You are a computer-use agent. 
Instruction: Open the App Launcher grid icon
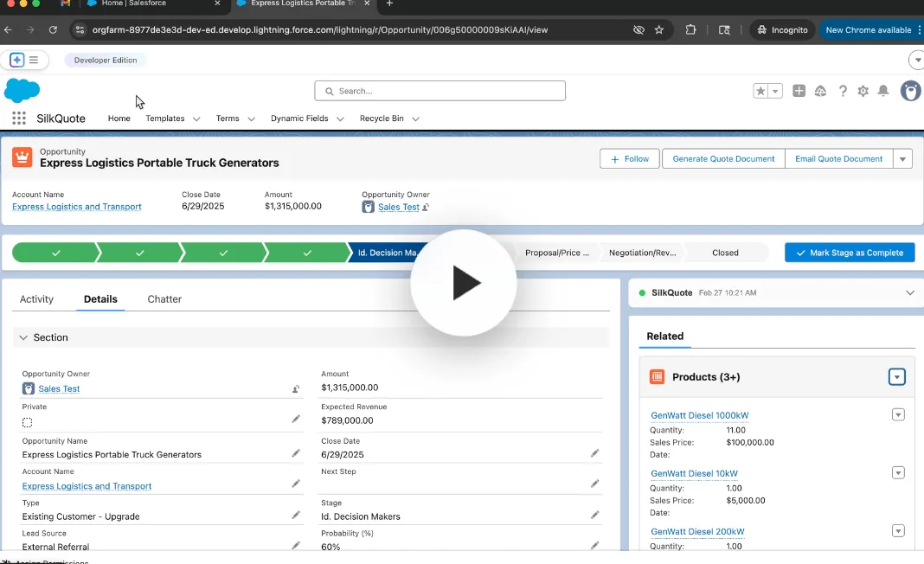(19, 119)
